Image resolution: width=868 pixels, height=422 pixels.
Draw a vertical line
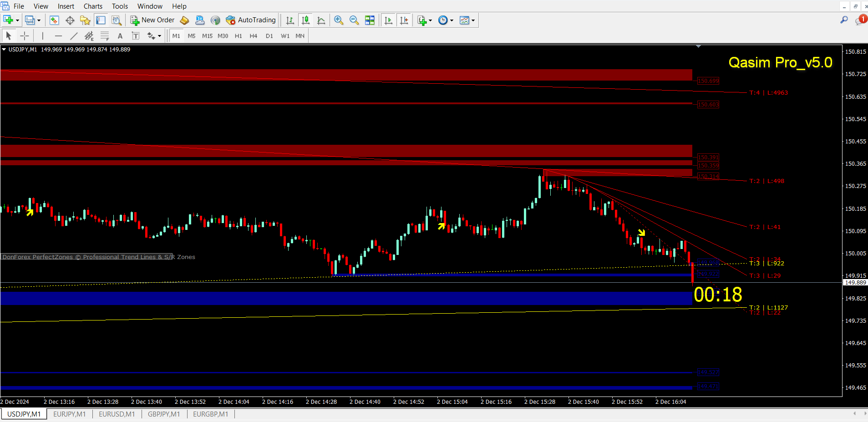tap(42, 36)
